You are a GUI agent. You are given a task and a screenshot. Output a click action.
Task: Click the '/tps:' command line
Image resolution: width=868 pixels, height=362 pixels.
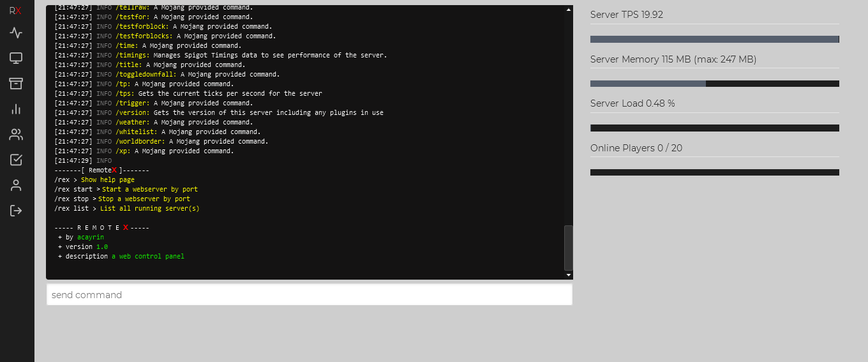[188, 93]
